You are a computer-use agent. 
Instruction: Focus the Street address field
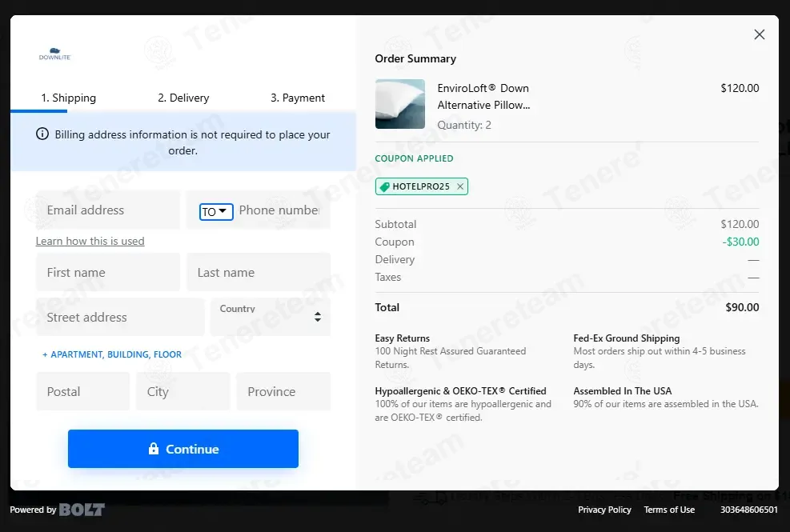[120, 318]
